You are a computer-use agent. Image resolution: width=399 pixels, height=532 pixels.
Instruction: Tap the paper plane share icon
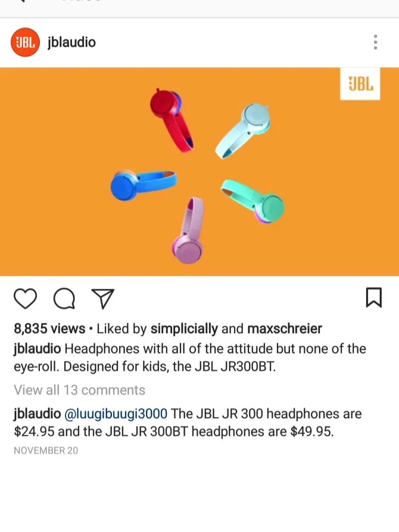point(103,298)
